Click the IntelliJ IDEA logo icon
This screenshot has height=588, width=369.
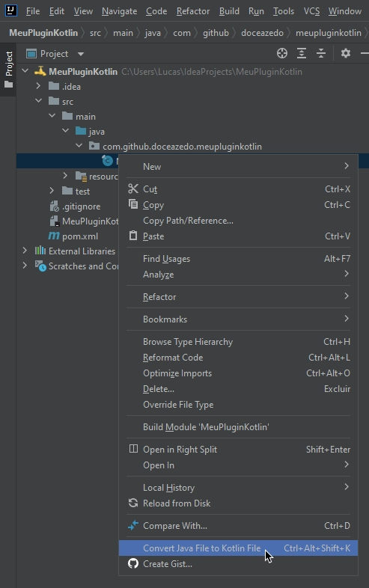[x=11, y=10]
